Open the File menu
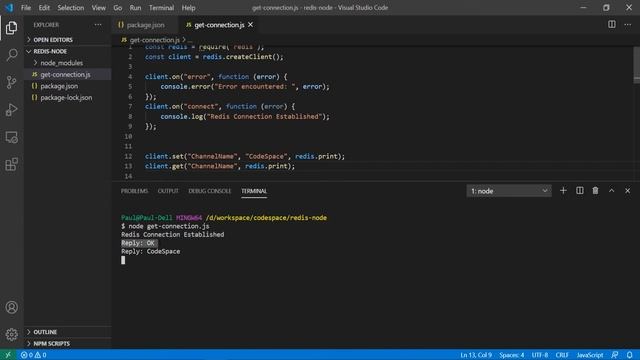 click(x=26, y=8)
